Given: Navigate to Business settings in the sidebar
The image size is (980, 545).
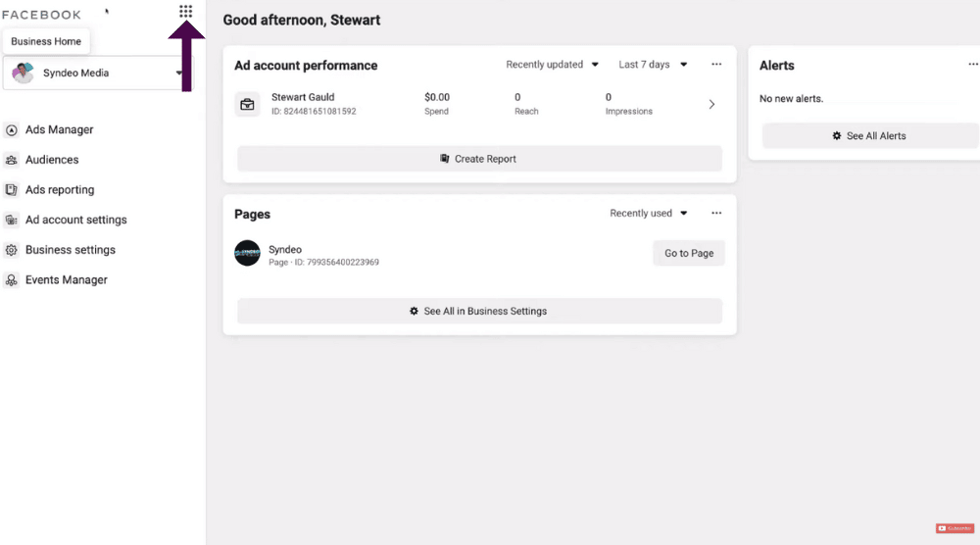Looking at the screenshot, I should click(71, 250).
